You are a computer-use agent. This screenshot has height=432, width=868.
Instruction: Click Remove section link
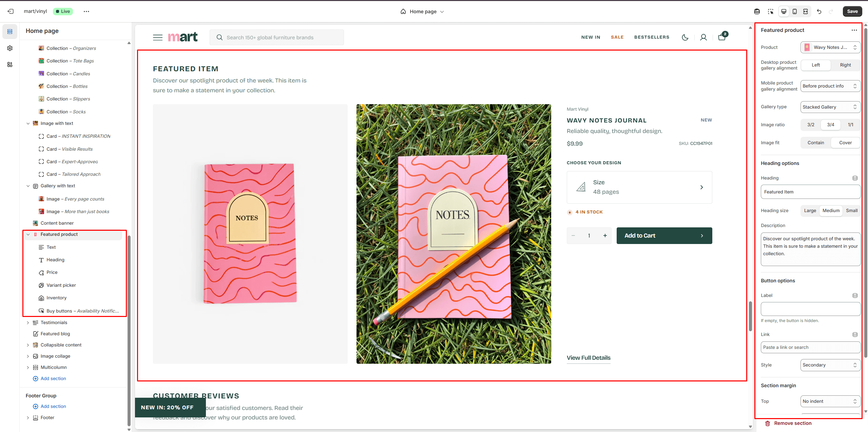point(792,423)
